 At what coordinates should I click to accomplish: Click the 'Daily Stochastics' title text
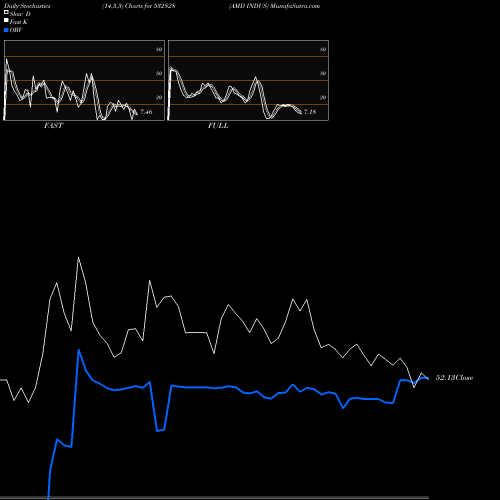pos(27,6)
